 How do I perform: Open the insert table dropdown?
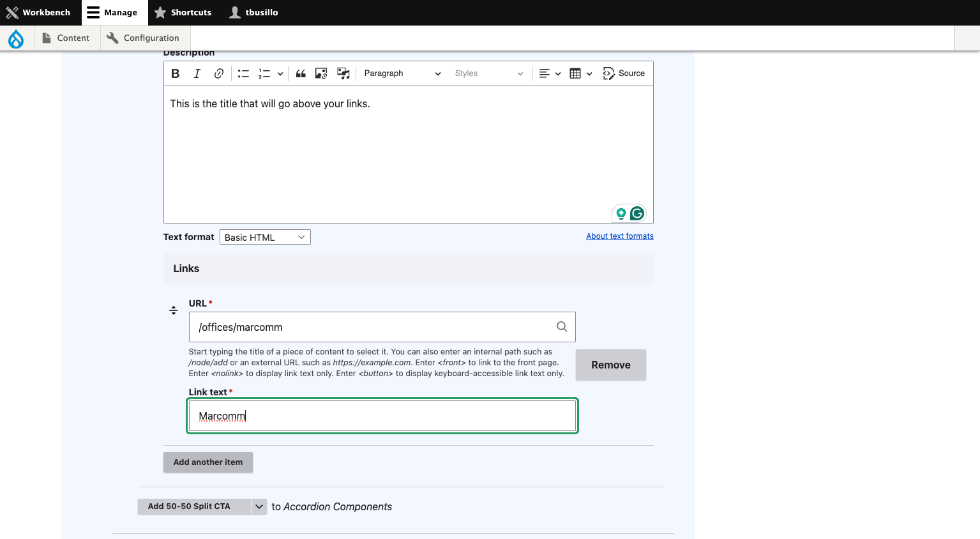(x=580, y=73)
